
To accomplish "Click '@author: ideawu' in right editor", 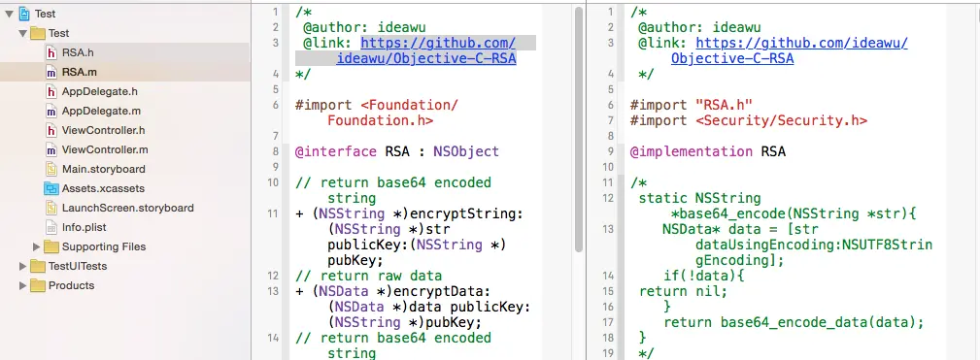I will [x=700, y=27].
